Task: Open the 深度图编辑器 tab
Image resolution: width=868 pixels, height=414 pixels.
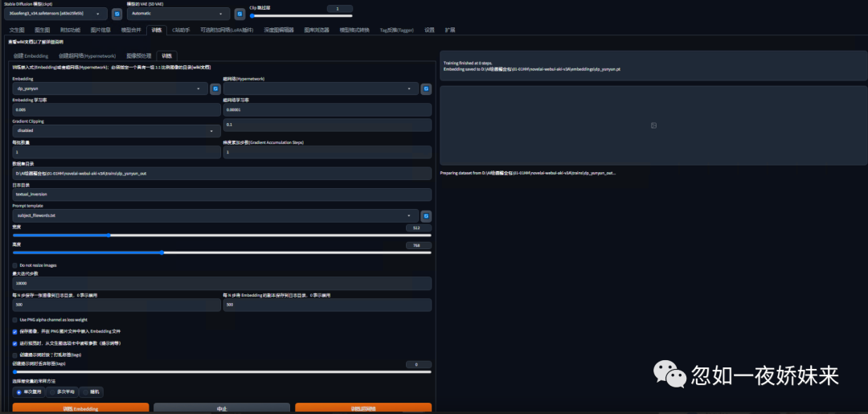Action: coord(278,30)
